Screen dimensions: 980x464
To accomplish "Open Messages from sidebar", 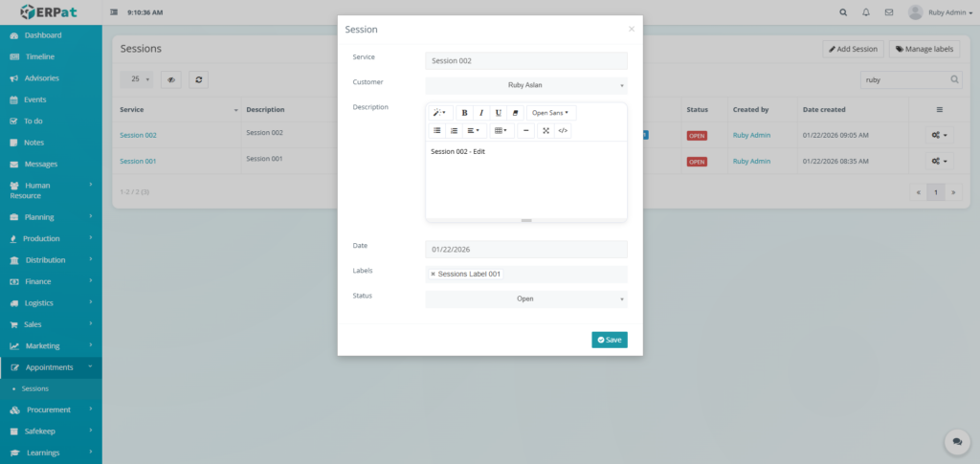I will coord(52,165).
